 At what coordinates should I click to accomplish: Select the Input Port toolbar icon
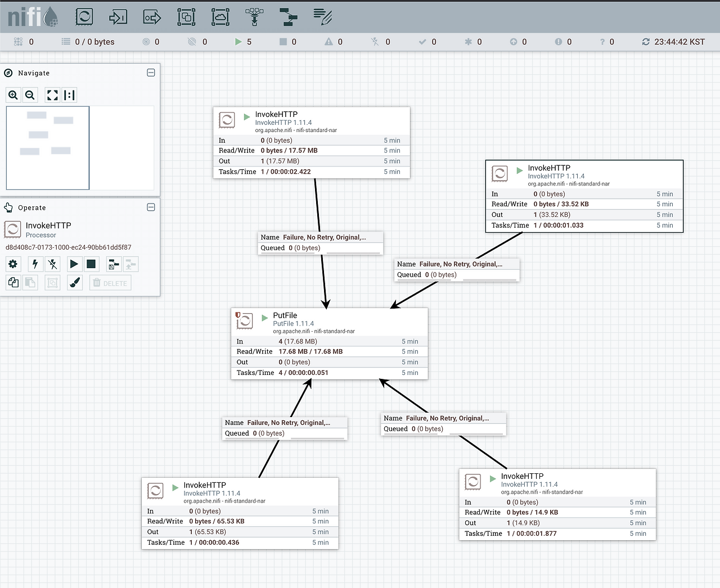118,17
